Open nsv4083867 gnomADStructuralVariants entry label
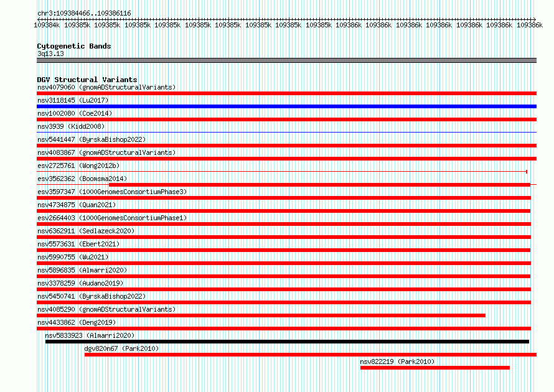 pos(106,152)
